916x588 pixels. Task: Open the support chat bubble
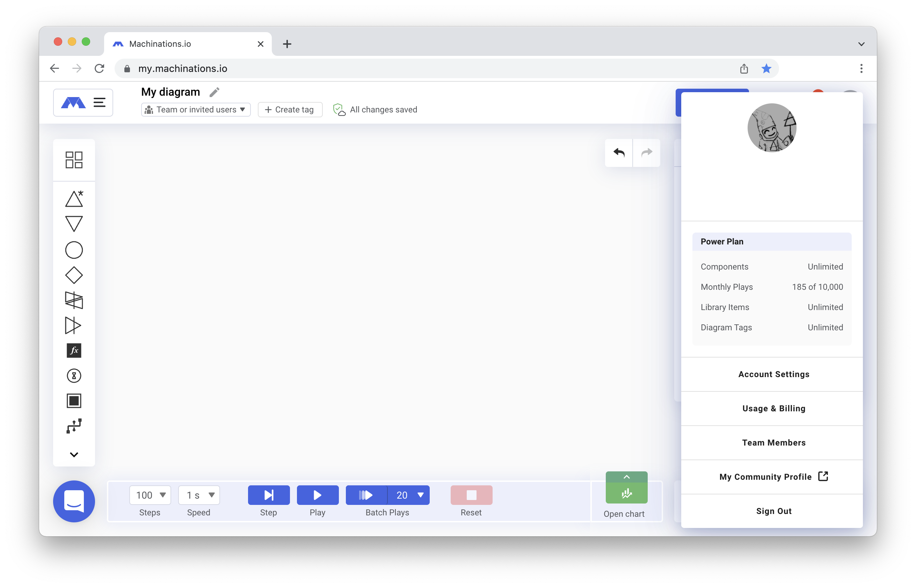click(x=74, y=501)
